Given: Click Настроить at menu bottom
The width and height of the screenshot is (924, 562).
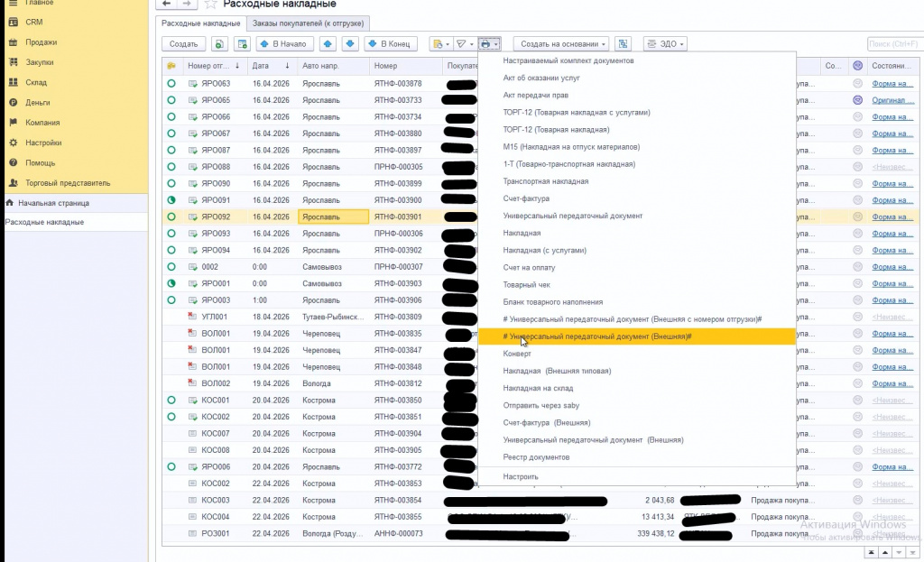Looking at the screenshot, I should click(x=521, y=476).
